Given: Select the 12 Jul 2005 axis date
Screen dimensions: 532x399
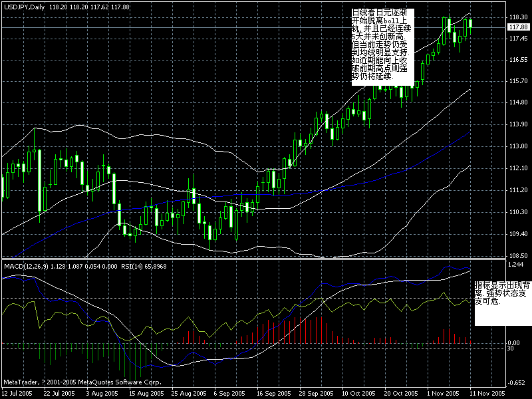Looking at the screenshot, I should [x=19, y=392].
